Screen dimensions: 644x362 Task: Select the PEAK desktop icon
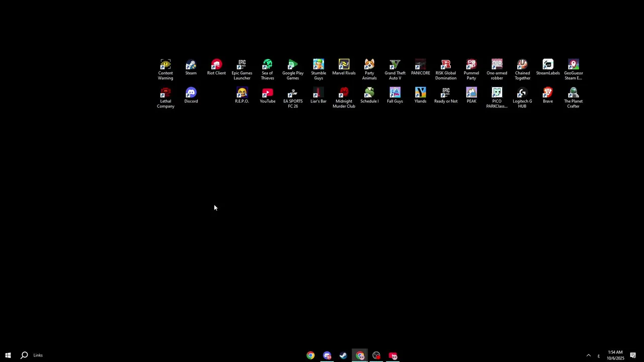click(x=471, y=96)
